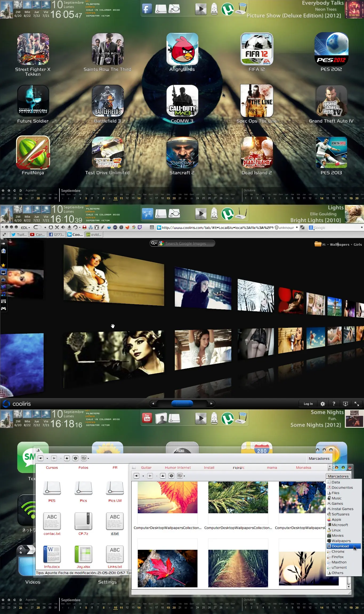The image size is (364, 614).
Task: Click the Girls breadcrumb in Cooliris
Action: (358, 244)
